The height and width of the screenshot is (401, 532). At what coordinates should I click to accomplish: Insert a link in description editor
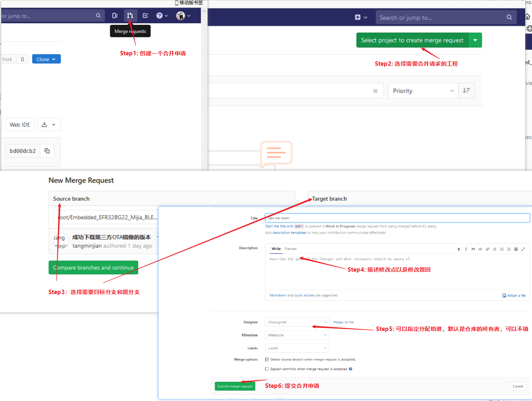coord(488,249)
